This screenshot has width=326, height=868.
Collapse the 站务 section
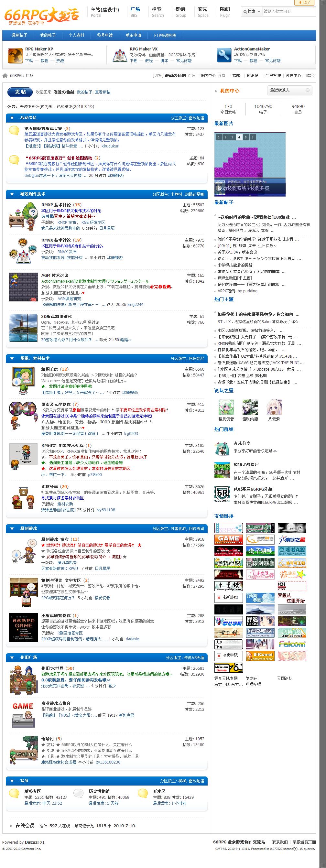pos(12,780)
